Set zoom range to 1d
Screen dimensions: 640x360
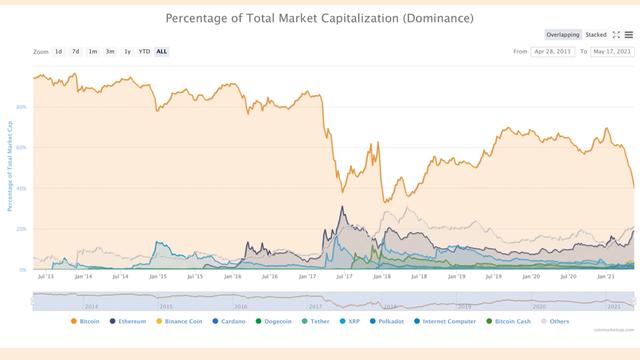[x=59, y=51]
